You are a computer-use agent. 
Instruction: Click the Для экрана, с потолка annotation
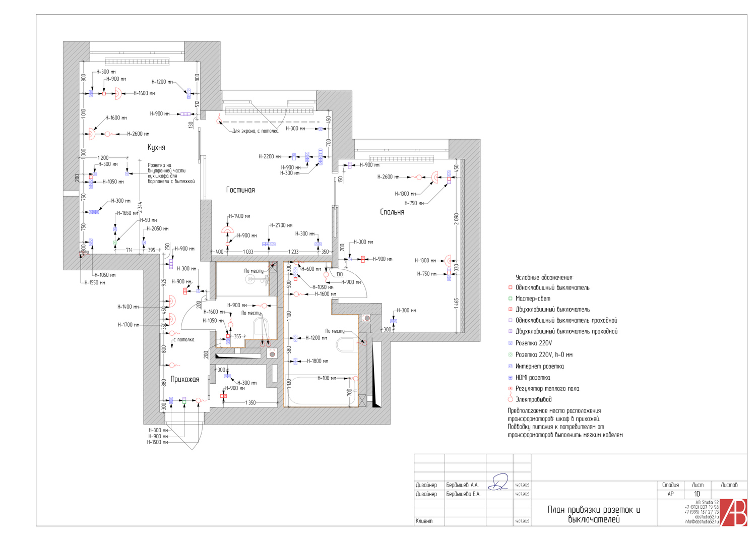point(255,131)
